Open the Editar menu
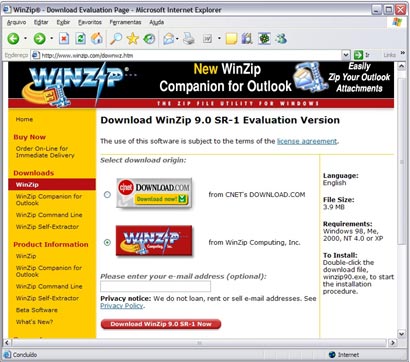Viewport: 410px width, 362px height. pos(41,22)
